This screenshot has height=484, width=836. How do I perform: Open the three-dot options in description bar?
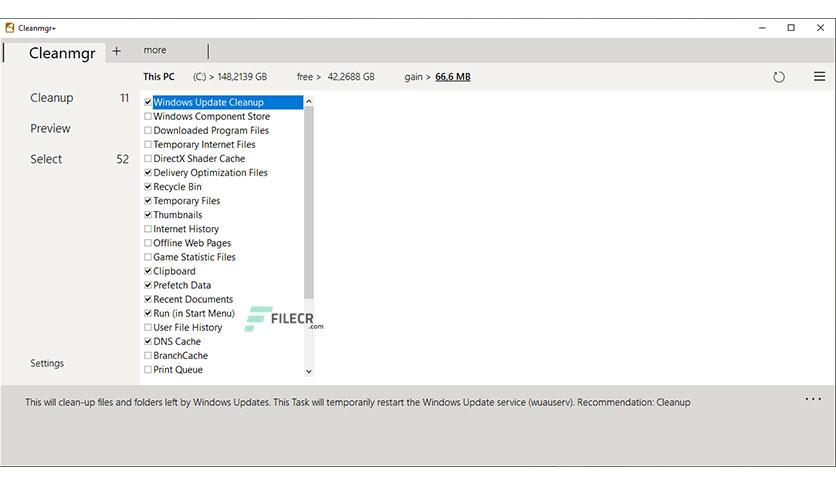click(x=813, y=399)
